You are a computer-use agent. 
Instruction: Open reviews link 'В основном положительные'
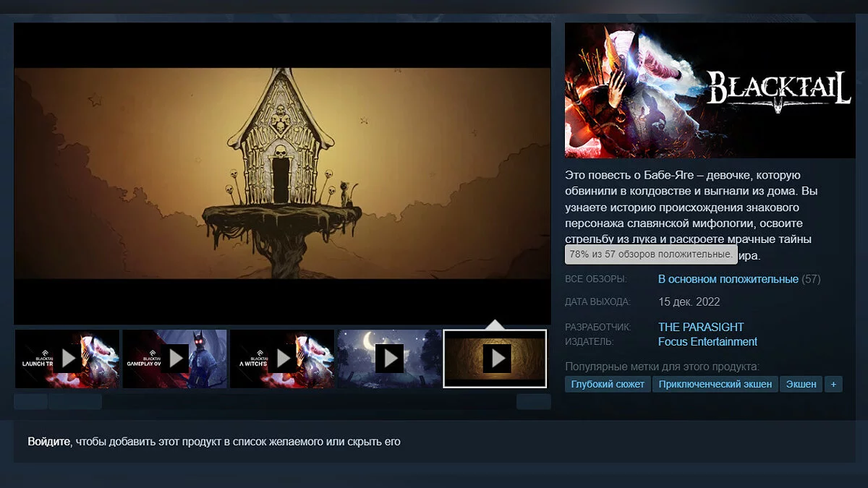point(728,279)
